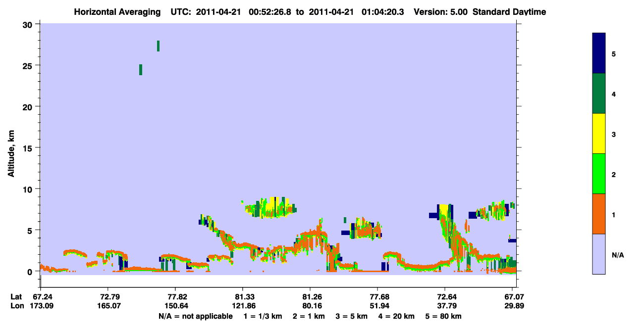Click the green feature near 27 km altitude
Viewport: 644px width, 330px height.
point(158,46)
